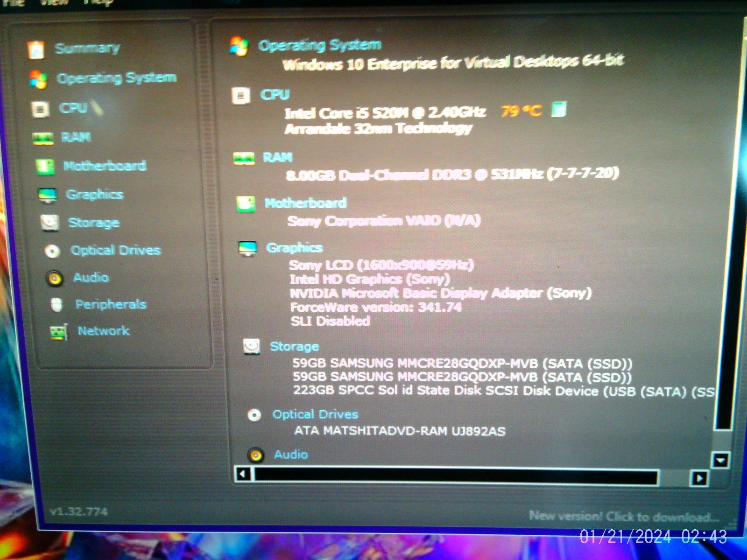Viewport: 747px width, 560px height.
Task: Open the Optical Drives heading link
Action: (316, 414)
